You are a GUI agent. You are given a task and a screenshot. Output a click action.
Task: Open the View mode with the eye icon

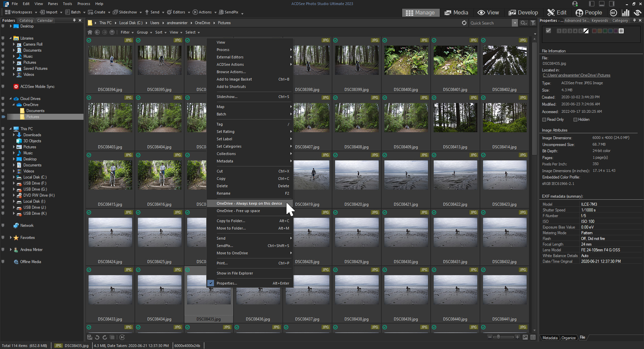pos(488,12)
